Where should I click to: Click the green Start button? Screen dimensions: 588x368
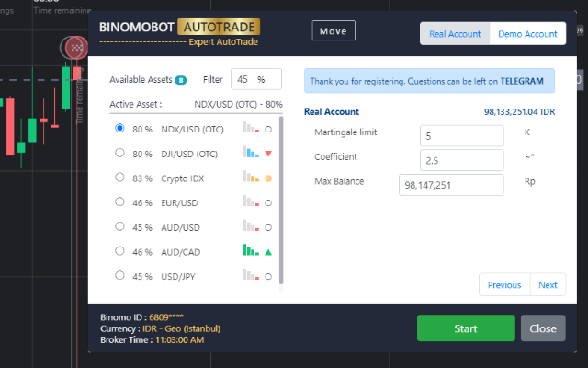coord(466,328)
